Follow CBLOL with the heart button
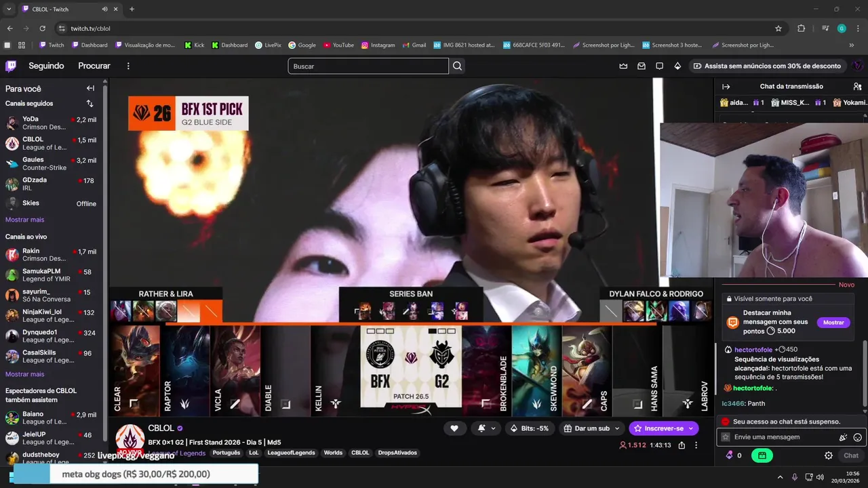Image resolution: width=868 pixels, height=488 pixels. click(x=454, y=428)
